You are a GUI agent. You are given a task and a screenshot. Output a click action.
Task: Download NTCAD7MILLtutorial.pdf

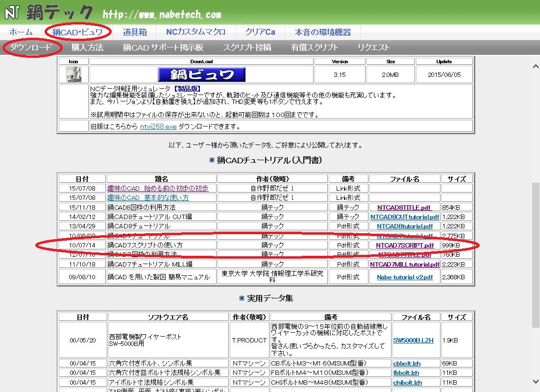[405, 264]
